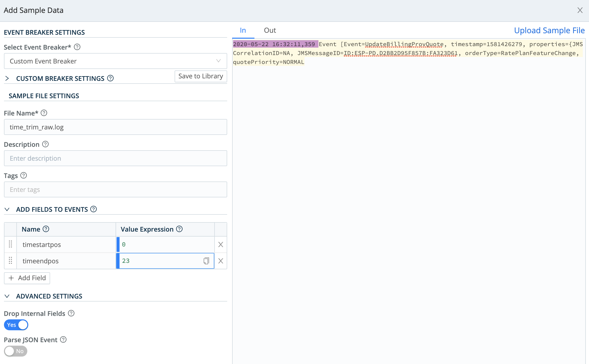589x364 pixels.
Task: Open the help tooltip for Select Event Breaker
Action: click(x=77, y=47)
